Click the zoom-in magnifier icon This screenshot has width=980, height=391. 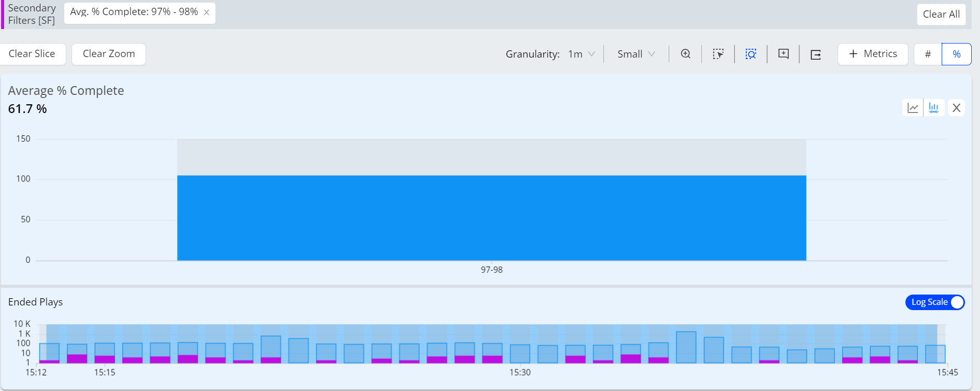click(x=685, y=54)
